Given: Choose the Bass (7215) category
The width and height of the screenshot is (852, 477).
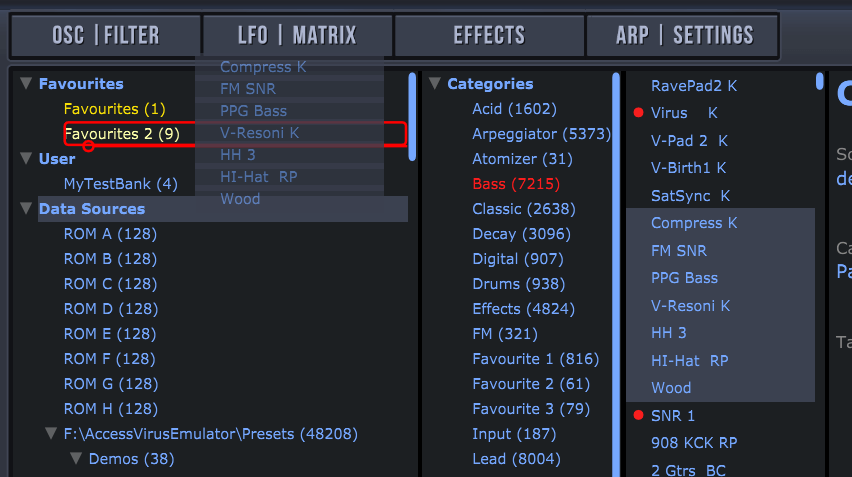Looking at the screenshot, I should (x=516, y=184).
